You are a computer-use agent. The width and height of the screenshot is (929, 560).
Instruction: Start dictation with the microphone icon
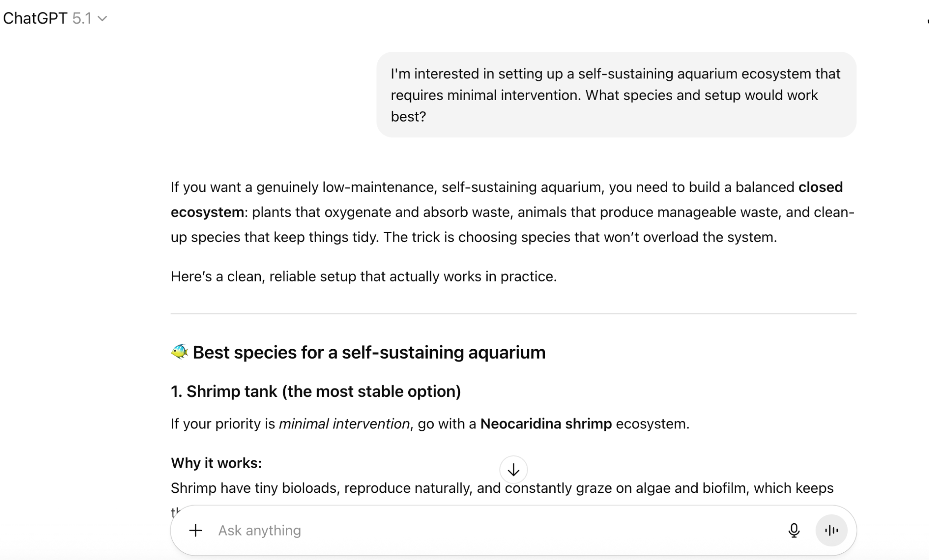coord(793,530)
